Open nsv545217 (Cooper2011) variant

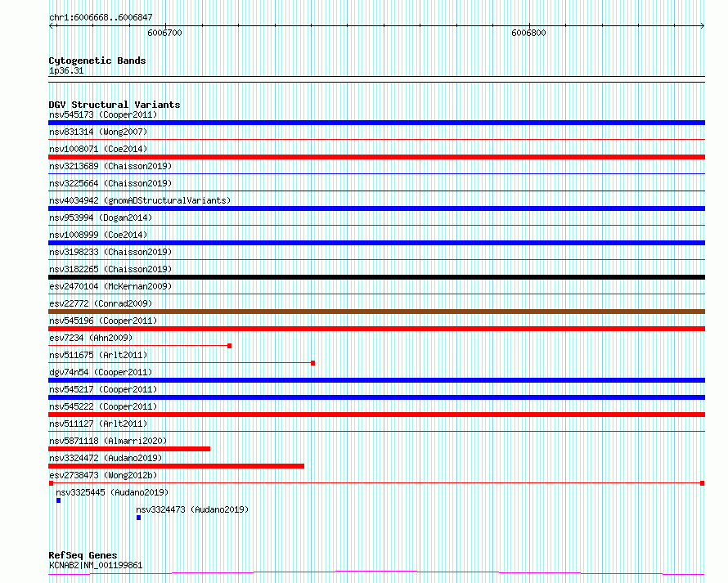pos(103,389)
